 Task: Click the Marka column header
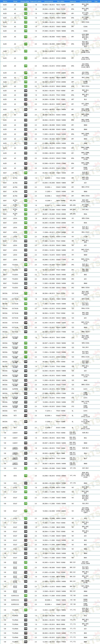[5, 1]
